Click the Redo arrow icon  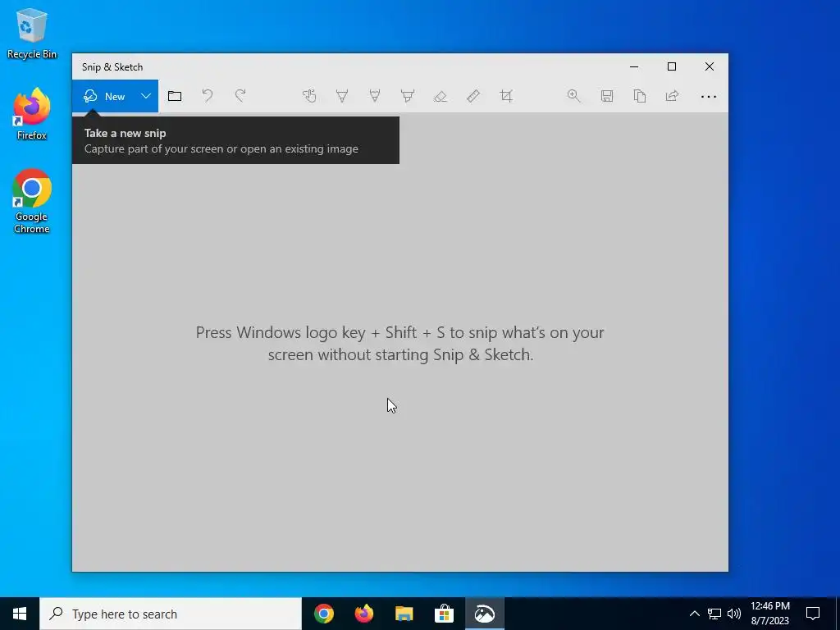240,97
